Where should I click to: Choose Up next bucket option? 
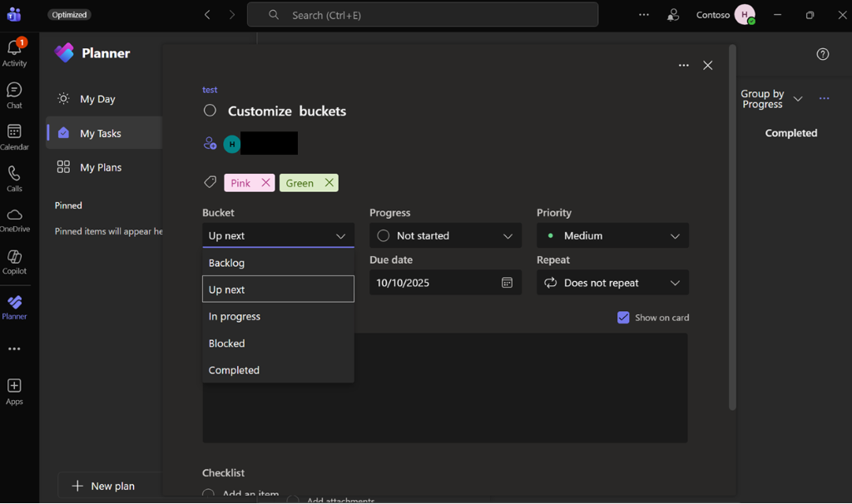click(x=278, y=289)
